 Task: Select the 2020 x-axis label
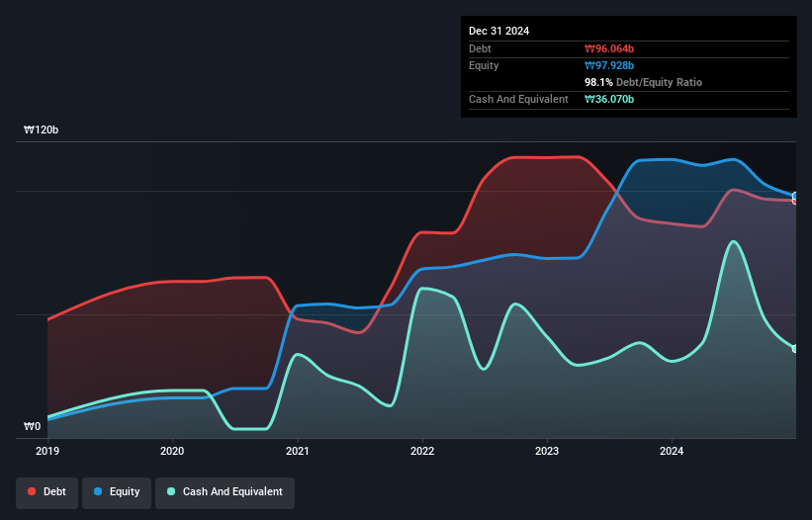pyautogui.click(x=172, y=451)
